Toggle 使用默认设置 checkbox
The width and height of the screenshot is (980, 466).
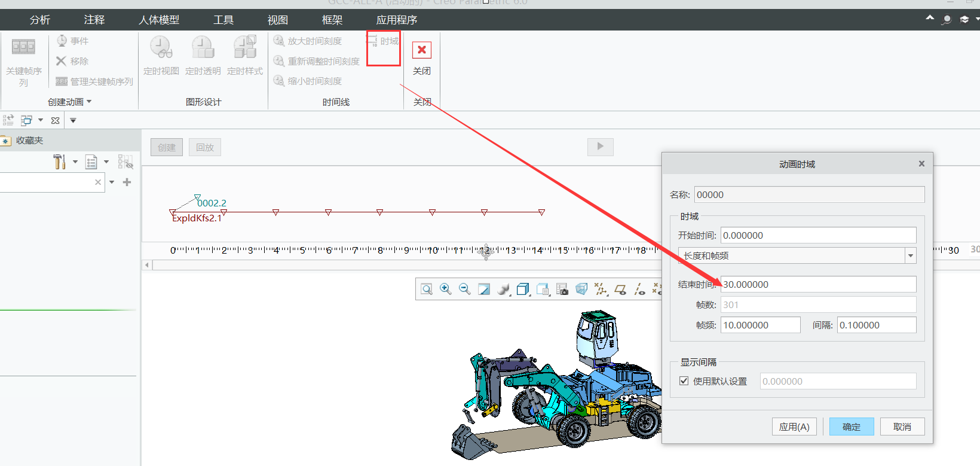click(x=684, y=381)
